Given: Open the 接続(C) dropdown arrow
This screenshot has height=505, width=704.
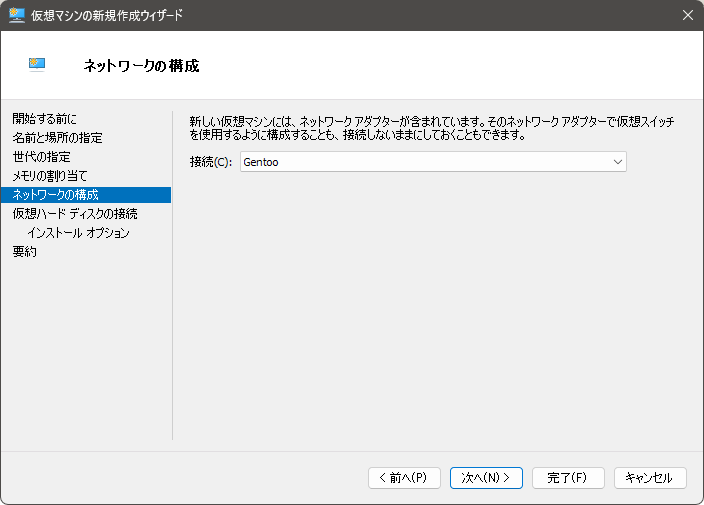Looking at the screenshot, I should click(618, 162).
